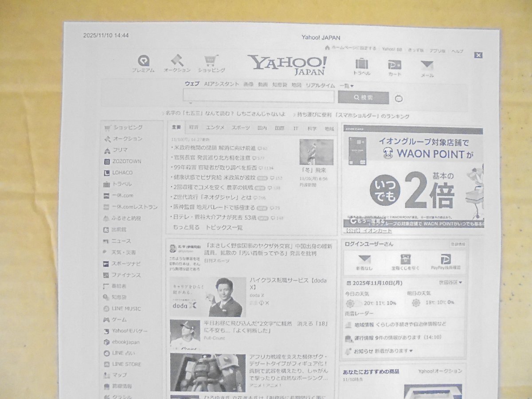Select the 国際 news tab
The width and height of the screenshot is (532, 399).
279,128
